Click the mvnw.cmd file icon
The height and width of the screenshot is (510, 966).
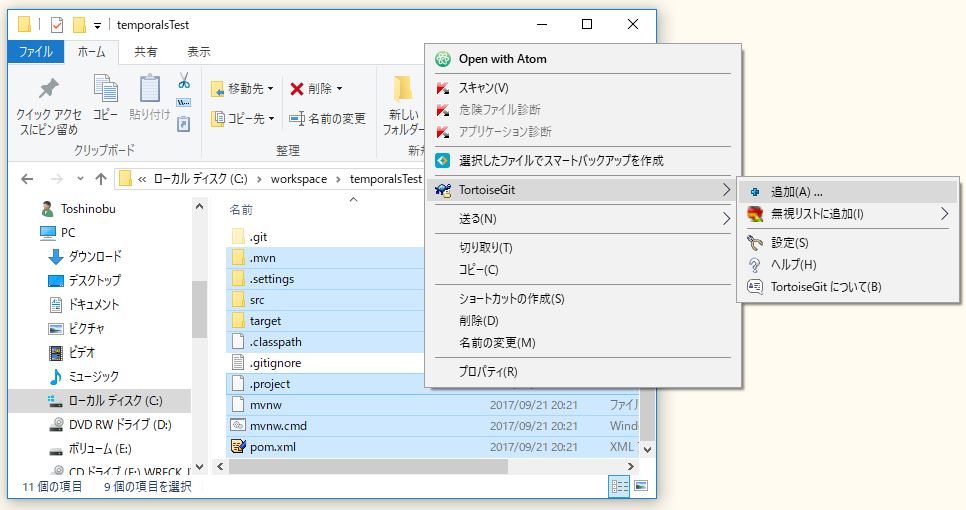tap(238, 425)
